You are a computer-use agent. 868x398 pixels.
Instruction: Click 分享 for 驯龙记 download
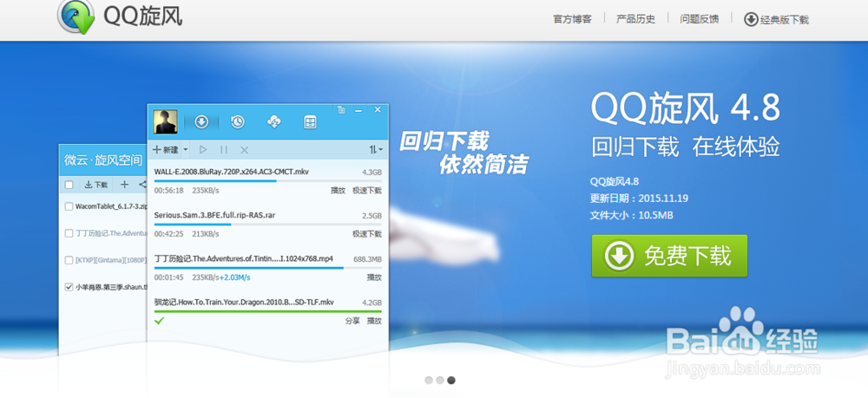352,321
